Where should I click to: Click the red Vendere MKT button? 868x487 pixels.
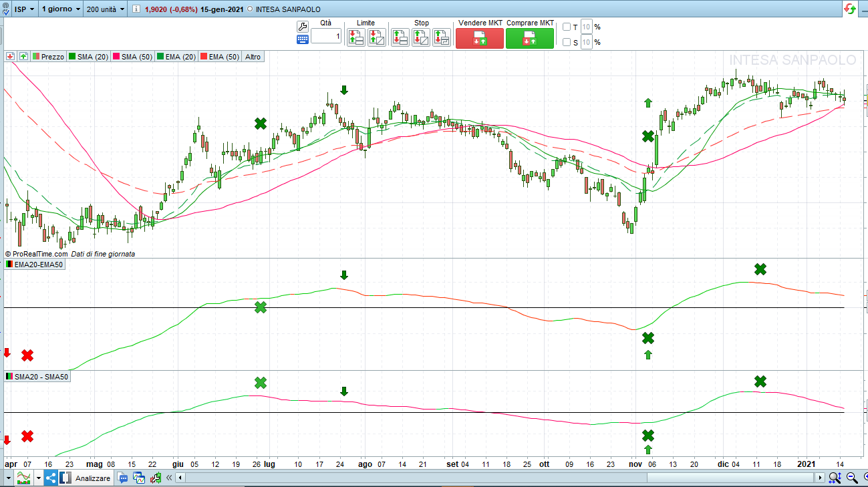click(x=479, y=38)
